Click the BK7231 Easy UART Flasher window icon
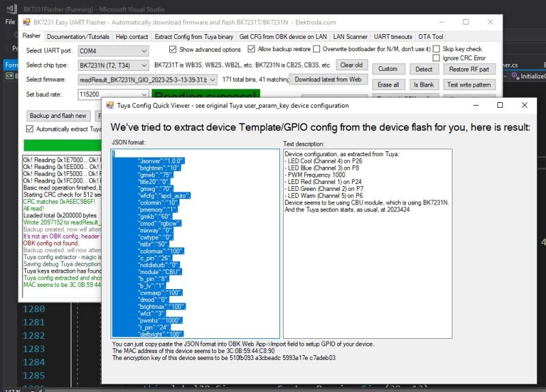 click(27, 22)
